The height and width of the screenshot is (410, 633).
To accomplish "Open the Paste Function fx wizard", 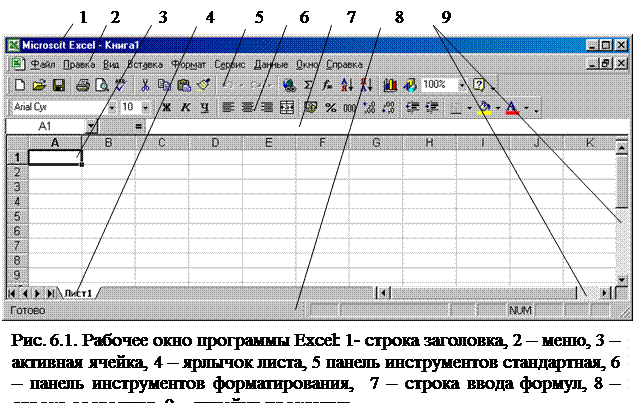I will point(327,85).
